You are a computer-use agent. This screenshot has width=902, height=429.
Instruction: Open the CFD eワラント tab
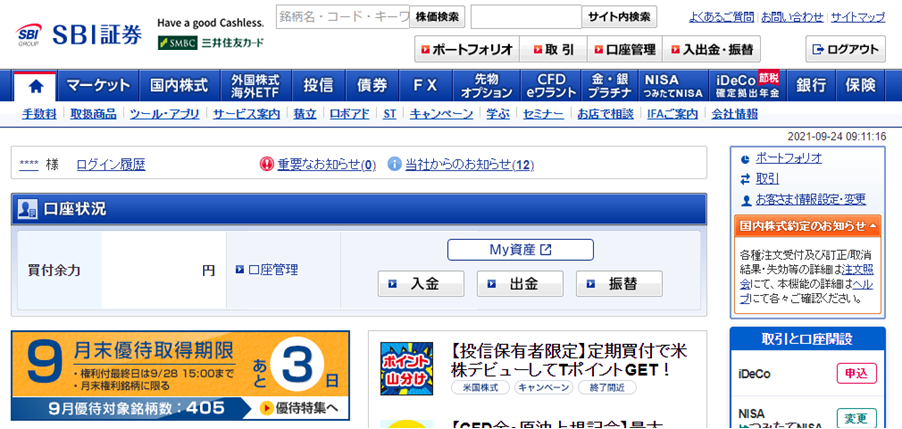click(551, 86)
